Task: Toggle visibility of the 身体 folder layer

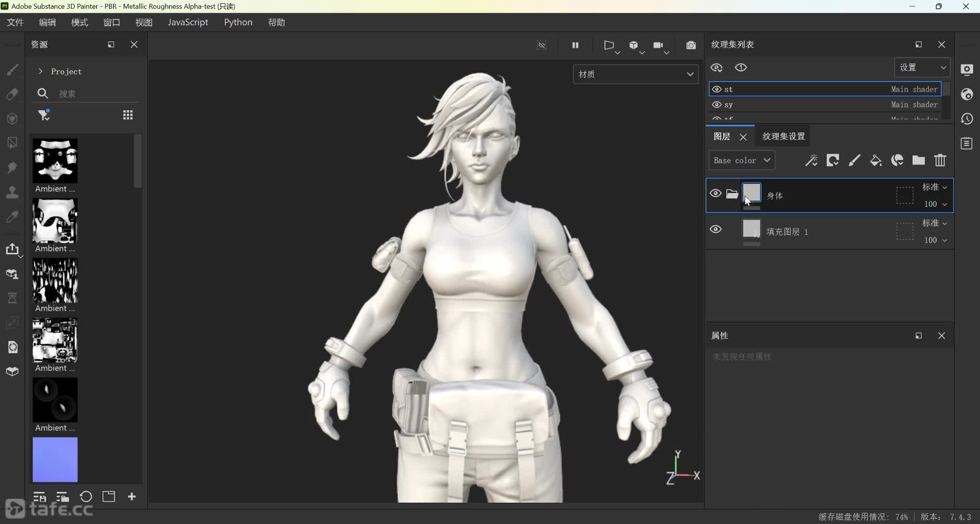Action: click(716, 193)
